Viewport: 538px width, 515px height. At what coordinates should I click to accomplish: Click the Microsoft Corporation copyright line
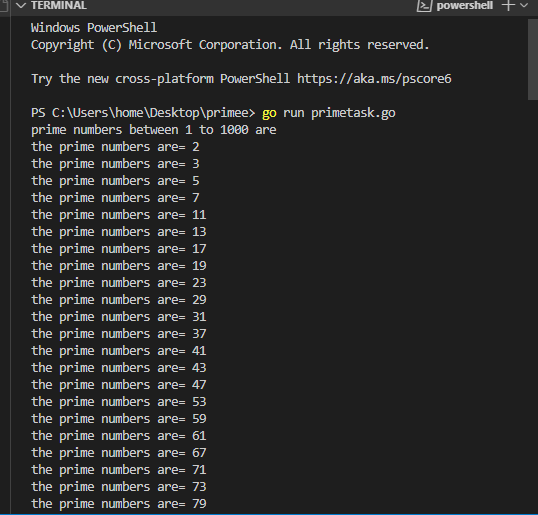click(x=230, y=45)
